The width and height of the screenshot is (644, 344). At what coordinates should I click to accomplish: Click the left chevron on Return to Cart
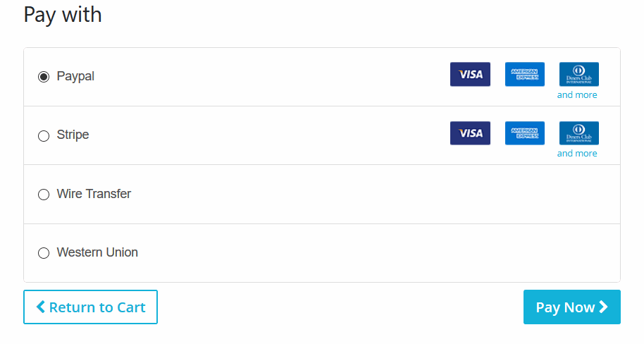tap(41, 307)
